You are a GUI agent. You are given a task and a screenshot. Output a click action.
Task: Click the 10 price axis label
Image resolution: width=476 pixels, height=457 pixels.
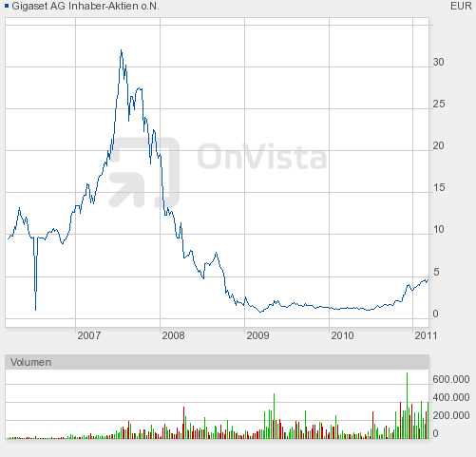(x=439, y=230)
